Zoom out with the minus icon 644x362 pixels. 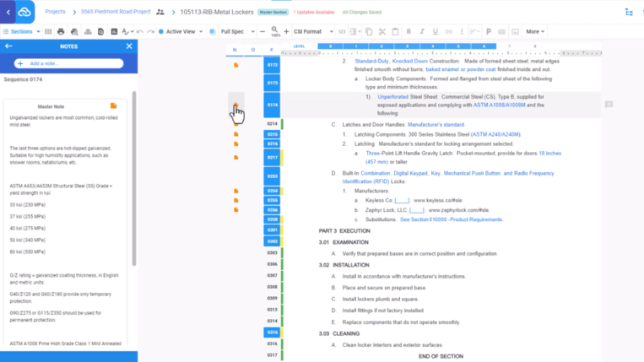pyautogui.click(x=262, y=31)
